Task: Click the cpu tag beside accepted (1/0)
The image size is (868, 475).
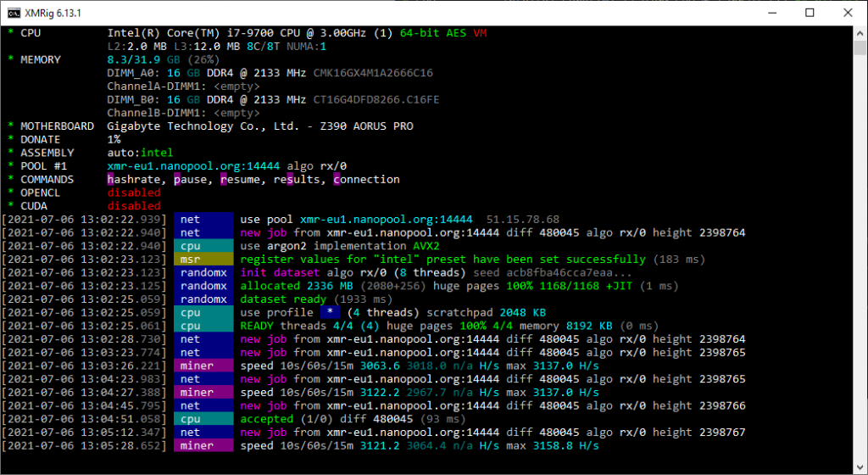Action: [x=203, y=418]
